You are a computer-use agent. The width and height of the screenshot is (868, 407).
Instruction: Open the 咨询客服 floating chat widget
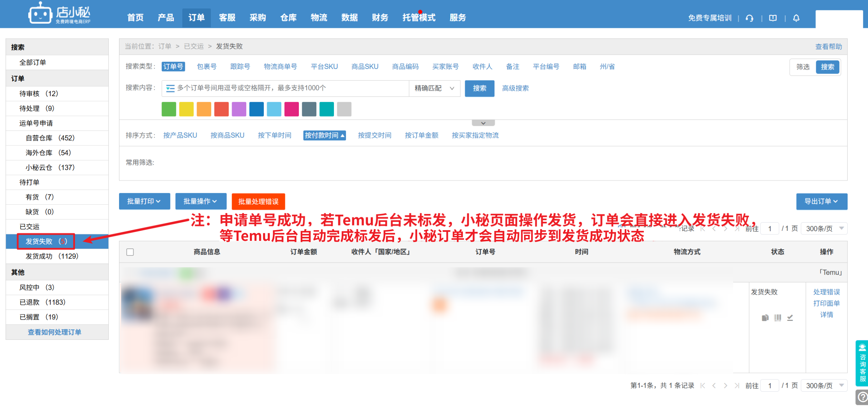[862, 363]
